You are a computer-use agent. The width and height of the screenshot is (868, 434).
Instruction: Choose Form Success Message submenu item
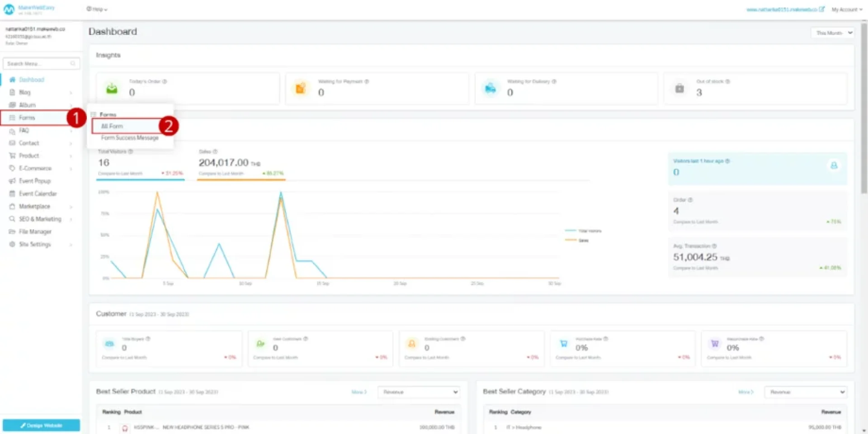pos(130,138)
